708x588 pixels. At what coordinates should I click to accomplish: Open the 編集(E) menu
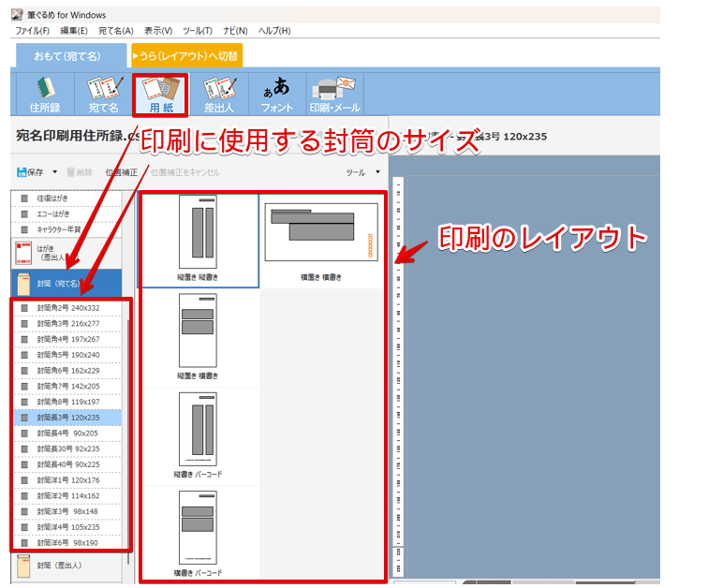click(x=74, y=31)
